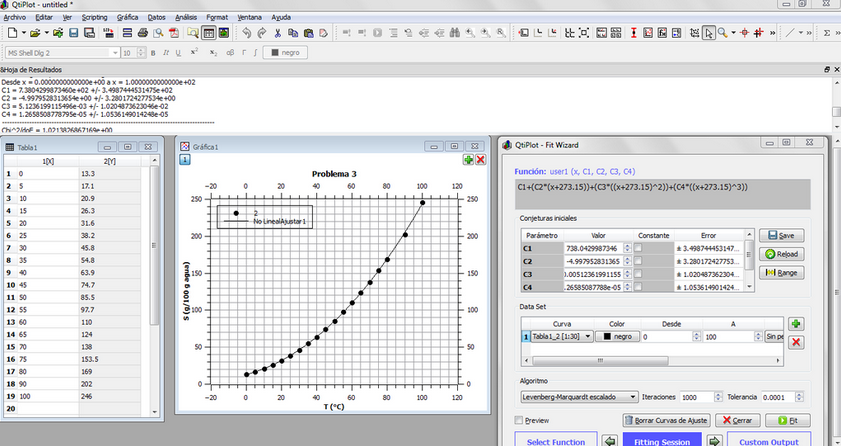The image size is (841, 447).
Task: Add a data set with green plus in Fit Wizard
Action: coord(796,324)
